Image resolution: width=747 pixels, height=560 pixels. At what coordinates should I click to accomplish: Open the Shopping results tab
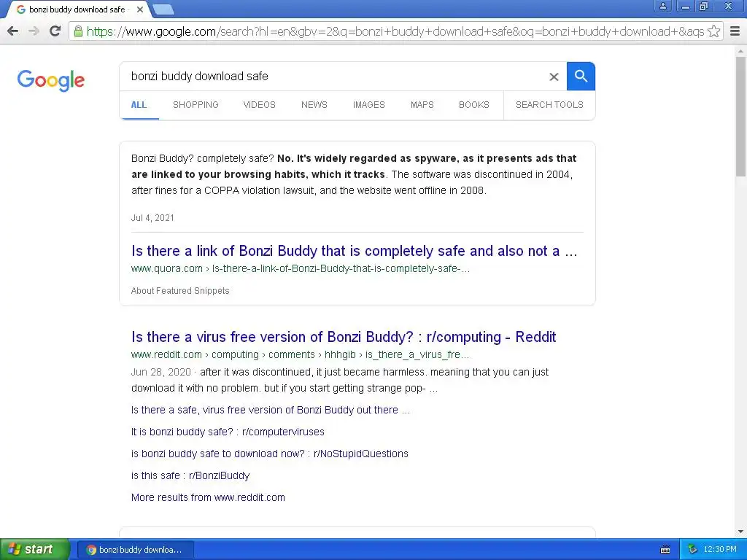click(x=196, y=105)
